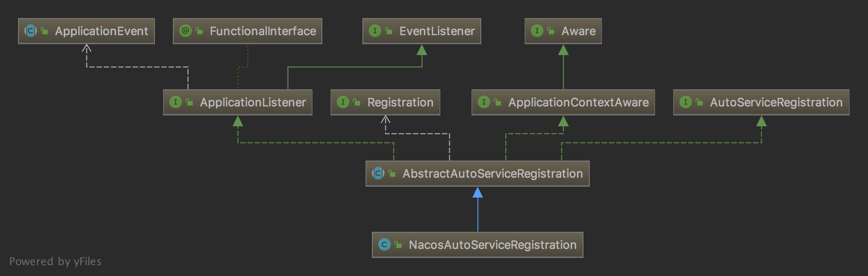
Task: Click the blue inheritance arrow above NacosAutoServiceRegistration
Action: 478,194
